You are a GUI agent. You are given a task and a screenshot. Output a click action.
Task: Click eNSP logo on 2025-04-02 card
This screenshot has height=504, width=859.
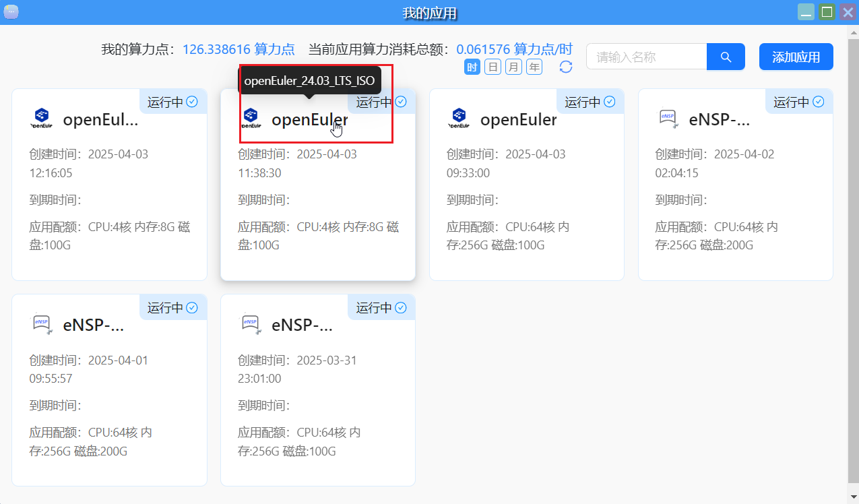[x=668, y=119]
